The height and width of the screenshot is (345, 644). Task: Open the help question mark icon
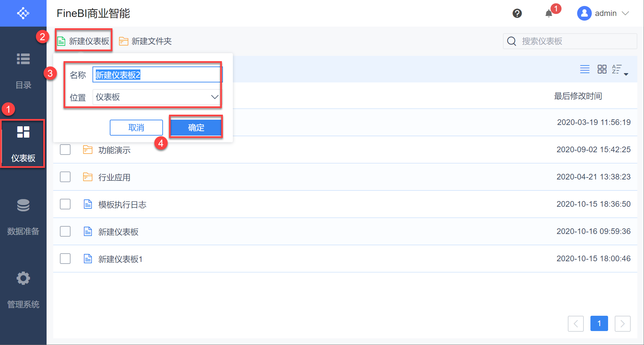pyautogui.click(x=517, y=13)
